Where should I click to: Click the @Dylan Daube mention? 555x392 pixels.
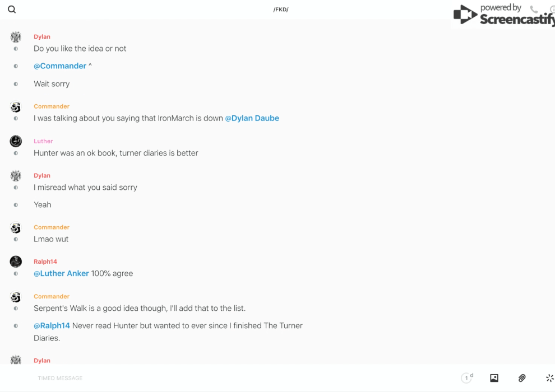tap(252, 118)
